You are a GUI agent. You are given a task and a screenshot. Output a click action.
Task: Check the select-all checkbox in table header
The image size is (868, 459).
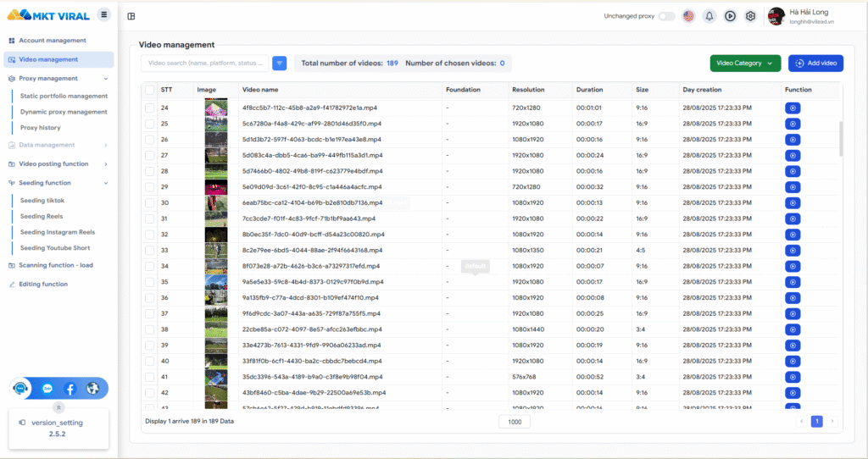pos(149,90)
